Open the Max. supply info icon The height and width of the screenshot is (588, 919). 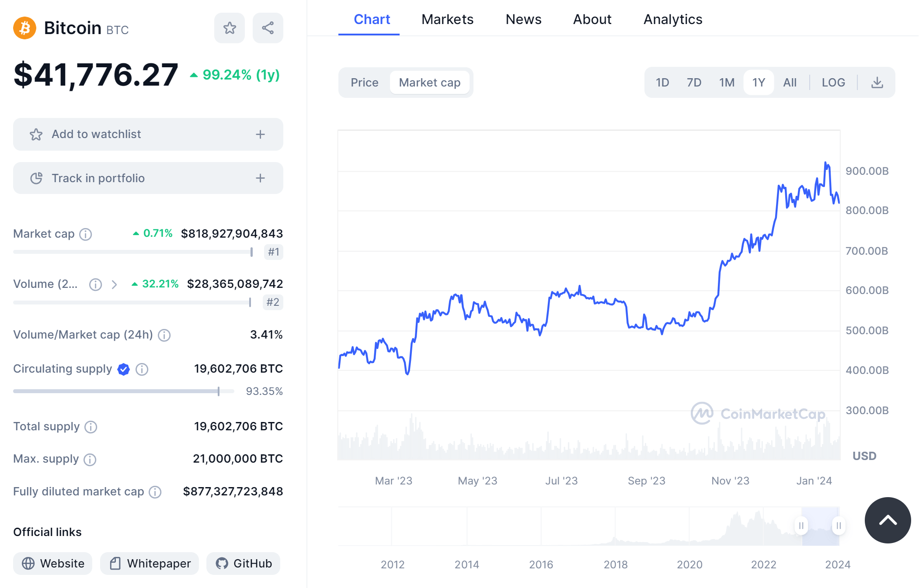click(90, 460)
